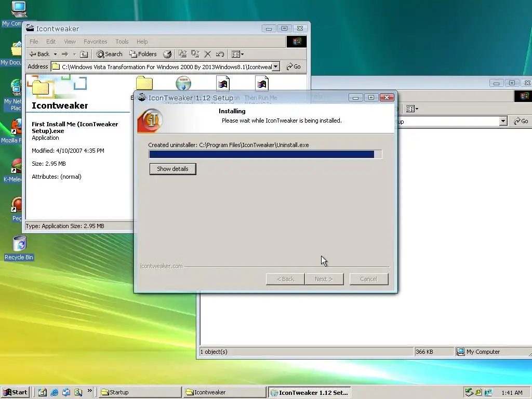Click the Next button in Setup
The image size is (532, 399).
click(324, 279)
